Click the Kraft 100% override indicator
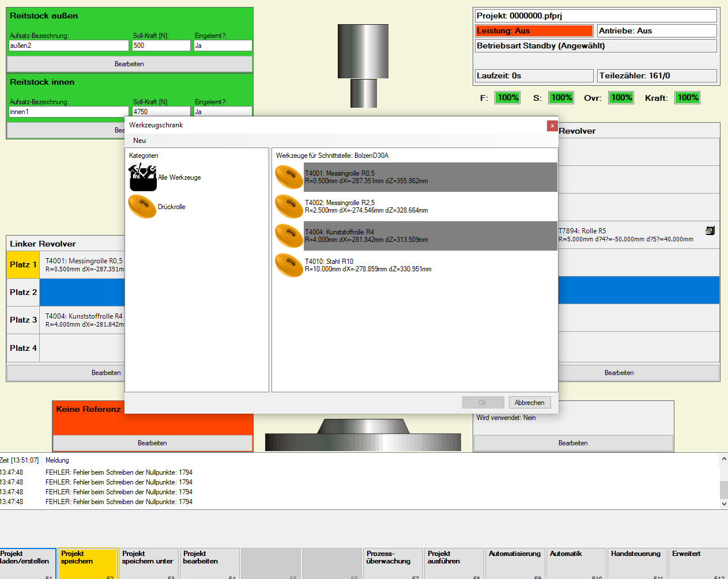Image resolution: width=728 pixels, height=579 pixels. point(687,98)
